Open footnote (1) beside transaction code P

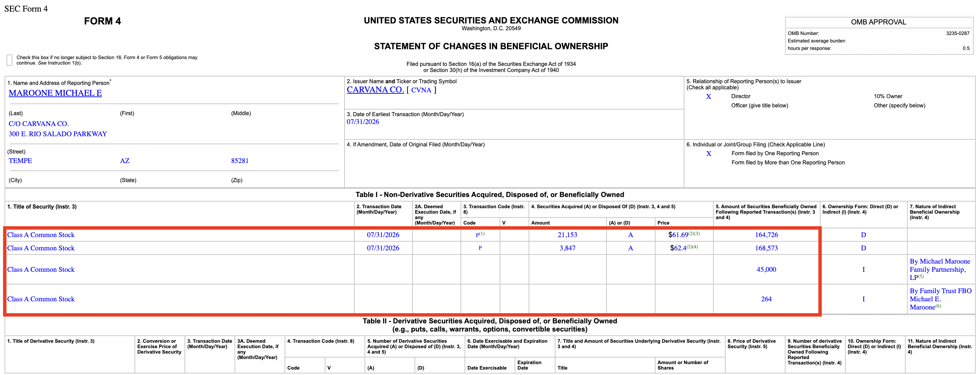coord(481,234)
